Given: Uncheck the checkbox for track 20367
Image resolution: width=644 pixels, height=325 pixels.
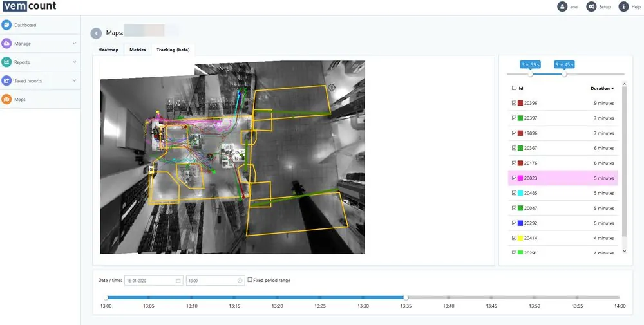Looking at the screenshot, I should (x=514, y=148).
